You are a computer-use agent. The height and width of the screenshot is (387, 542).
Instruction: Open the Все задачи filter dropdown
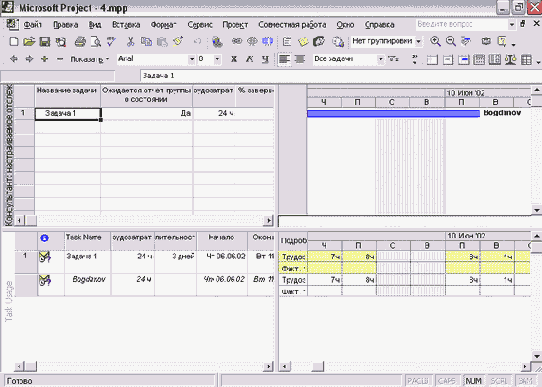point(381,59)
